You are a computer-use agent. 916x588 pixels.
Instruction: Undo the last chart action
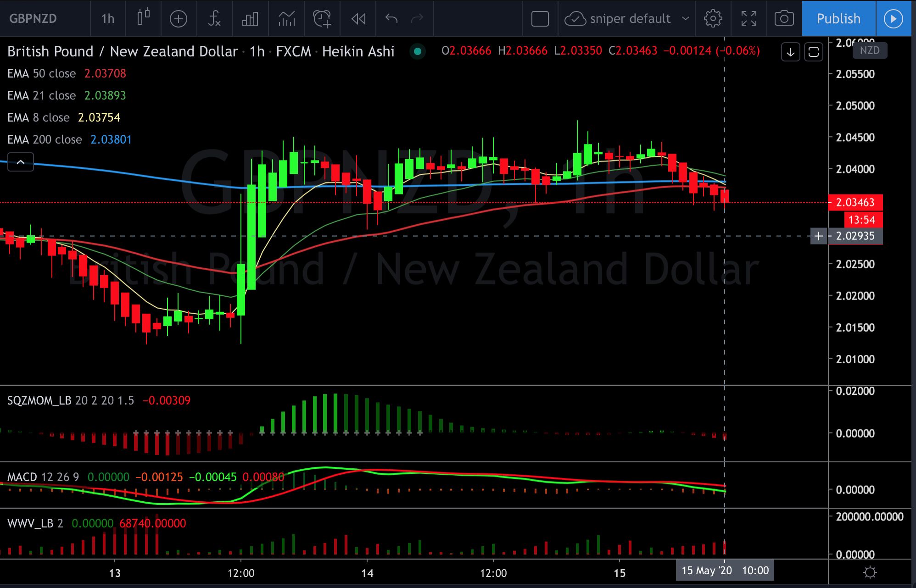point(391,19)
